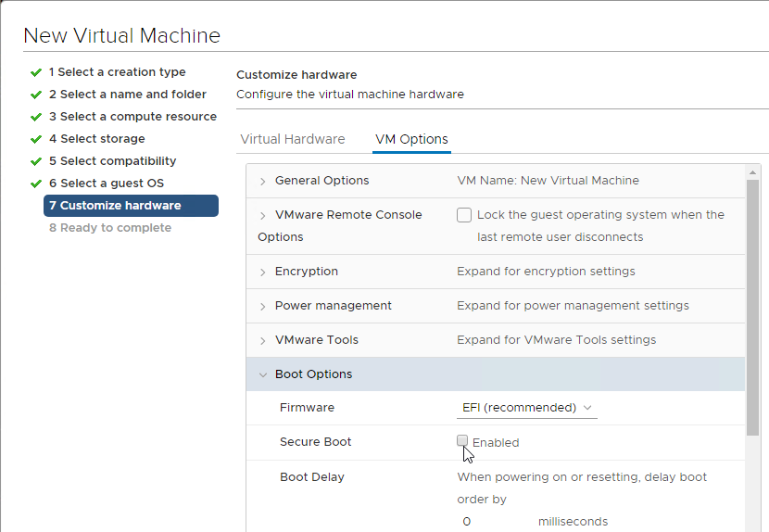769x532 pixels.
Task: Expand VMware Remote Console Options chevron
Action: click(263, 215)
